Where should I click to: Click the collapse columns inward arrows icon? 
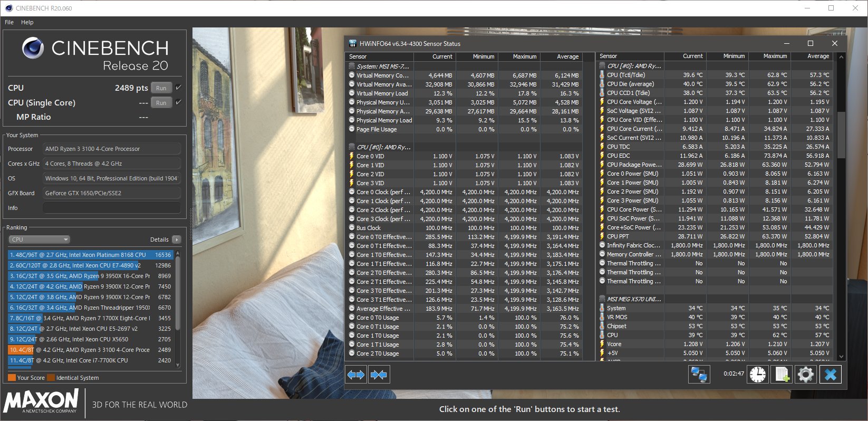pos(379,375)
